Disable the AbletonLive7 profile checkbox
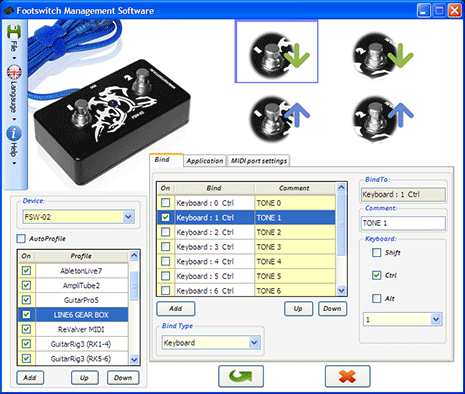 (26, 271)
